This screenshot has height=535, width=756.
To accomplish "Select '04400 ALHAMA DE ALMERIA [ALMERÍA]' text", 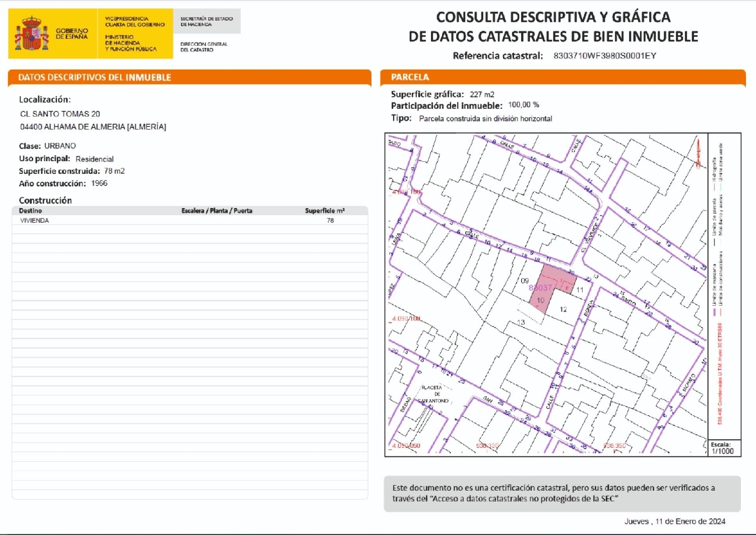I will (93, 127).
